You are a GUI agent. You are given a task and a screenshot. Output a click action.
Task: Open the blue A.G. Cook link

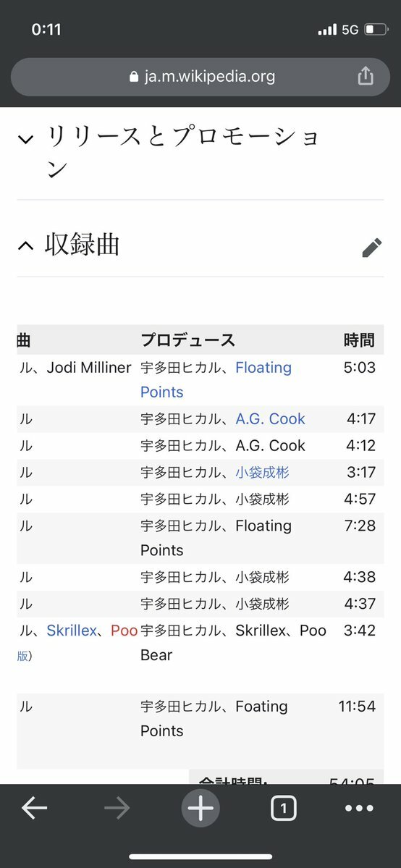[270, 419]
